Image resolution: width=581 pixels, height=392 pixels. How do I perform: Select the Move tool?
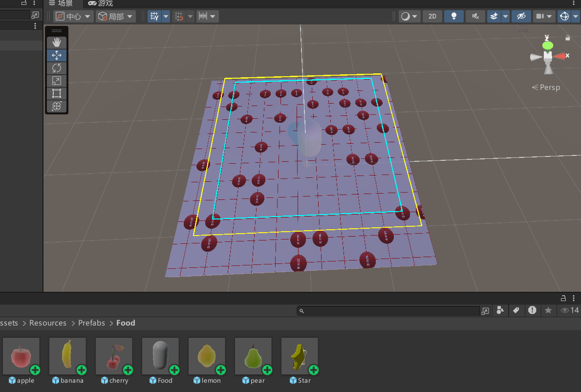click(57, 55)
